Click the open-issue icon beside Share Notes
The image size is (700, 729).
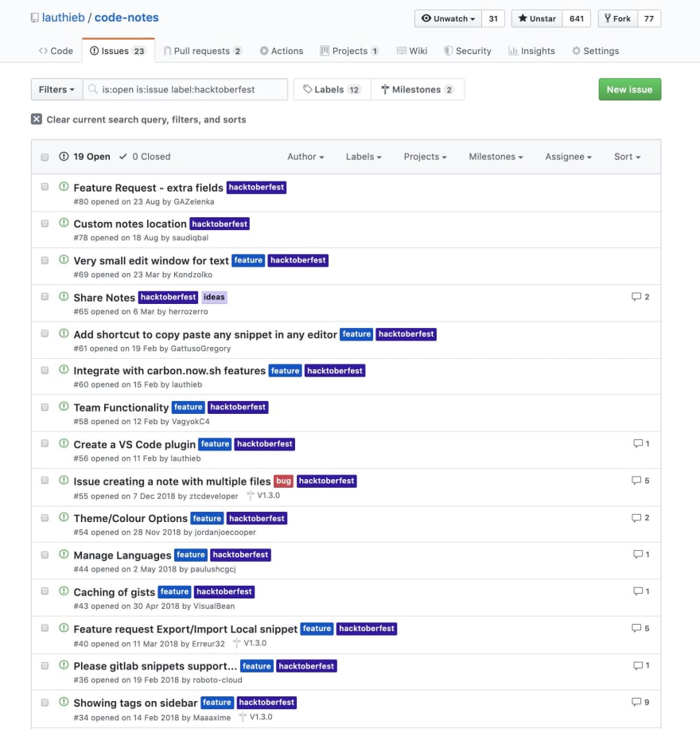coord(64,296)
